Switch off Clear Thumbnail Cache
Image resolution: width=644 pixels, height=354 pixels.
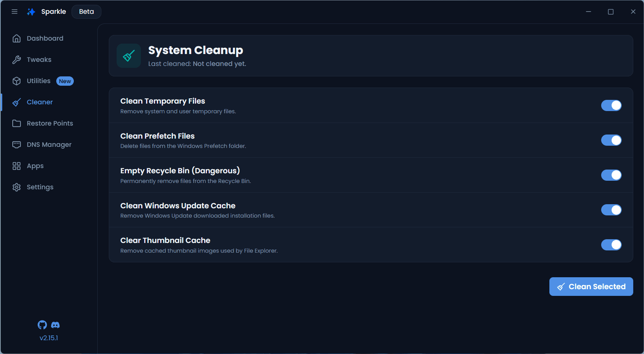pos(611,245)
